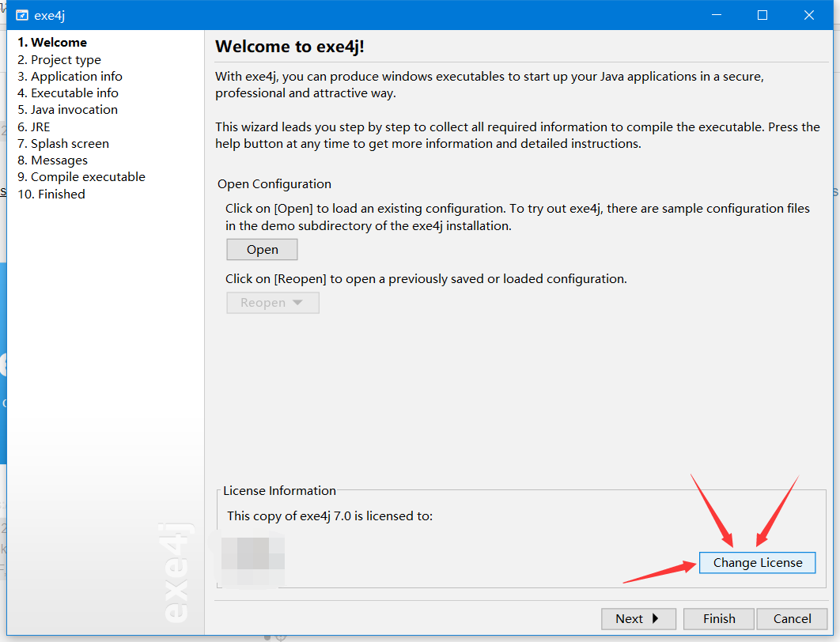
Task: Go to the Project type step
Action: point(59,59)
